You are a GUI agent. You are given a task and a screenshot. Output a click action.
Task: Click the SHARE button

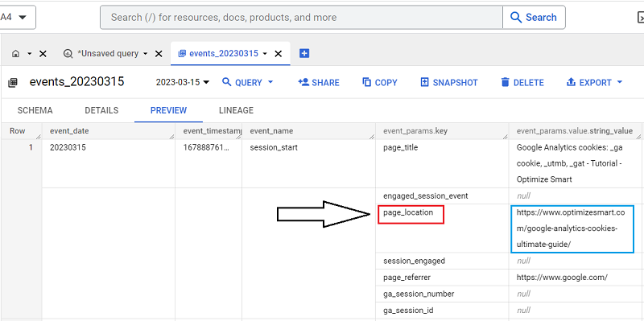tap(319, 83)
